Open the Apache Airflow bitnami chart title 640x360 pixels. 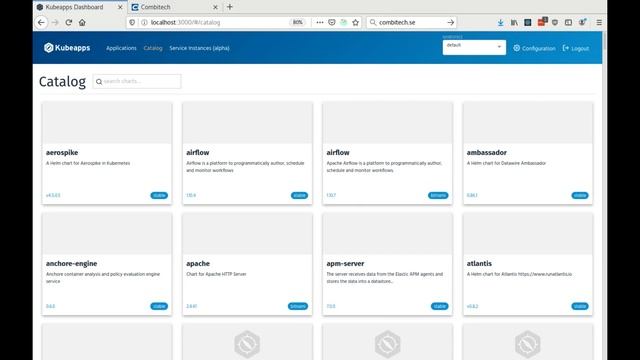coord(338,152)
